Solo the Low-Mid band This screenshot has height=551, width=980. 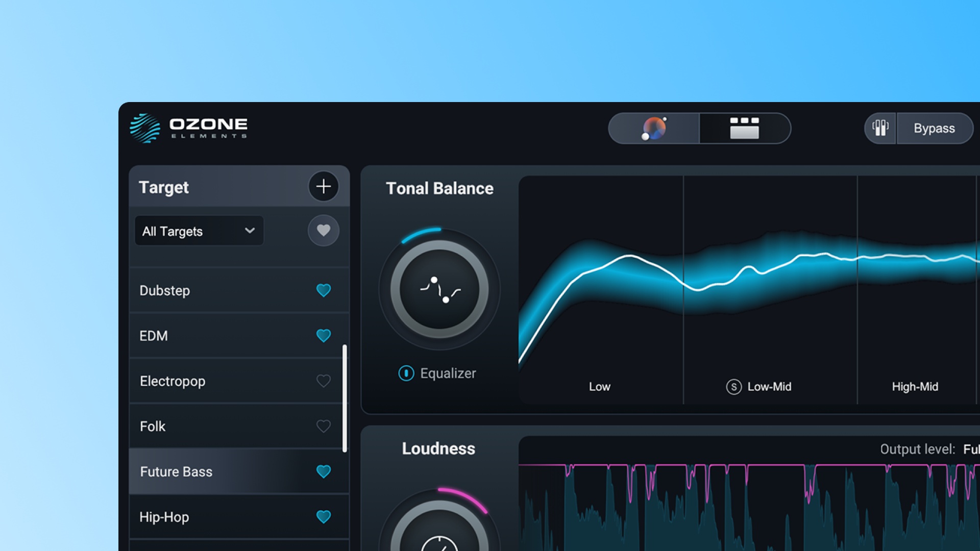[733, 387]
